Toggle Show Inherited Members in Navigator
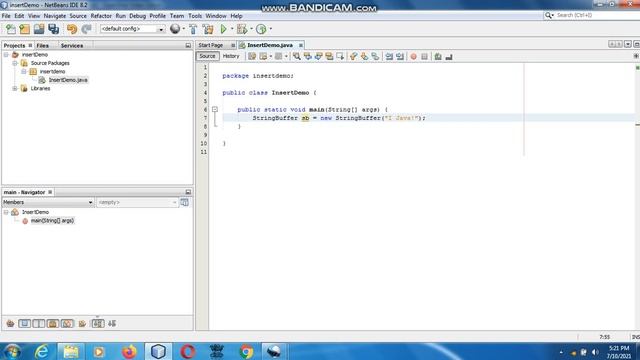This screenshot has width=640, height=360. [10, 324]
